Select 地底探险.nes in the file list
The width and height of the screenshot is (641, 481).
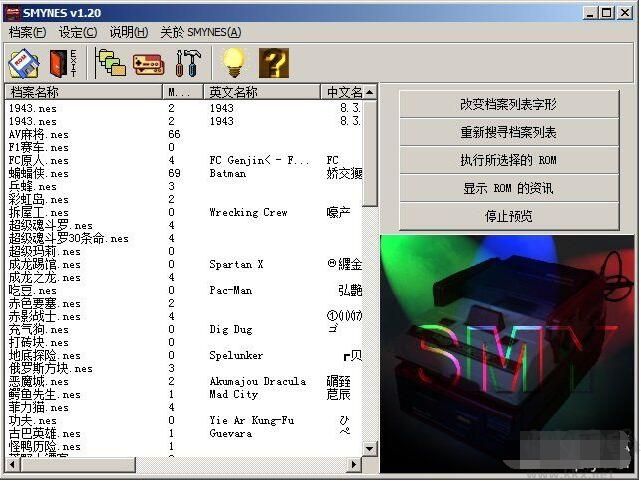coord(45,356)
